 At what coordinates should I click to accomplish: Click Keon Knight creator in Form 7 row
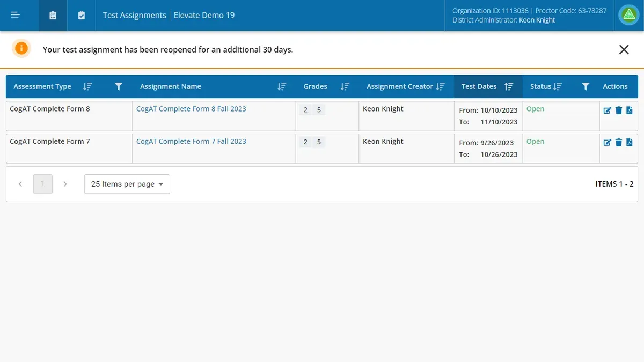(383, 142)
